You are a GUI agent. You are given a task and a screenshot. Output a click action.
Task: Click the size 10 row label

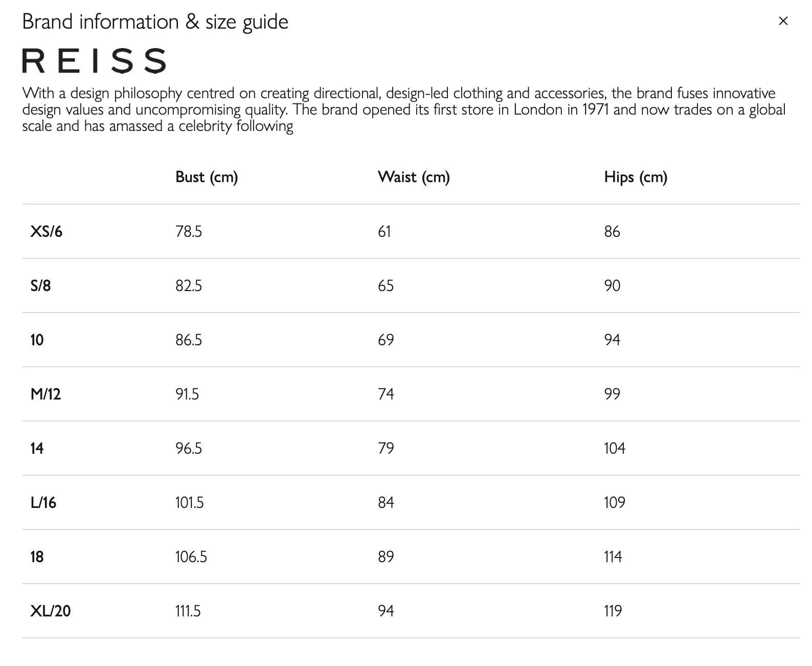click(37, 340)
